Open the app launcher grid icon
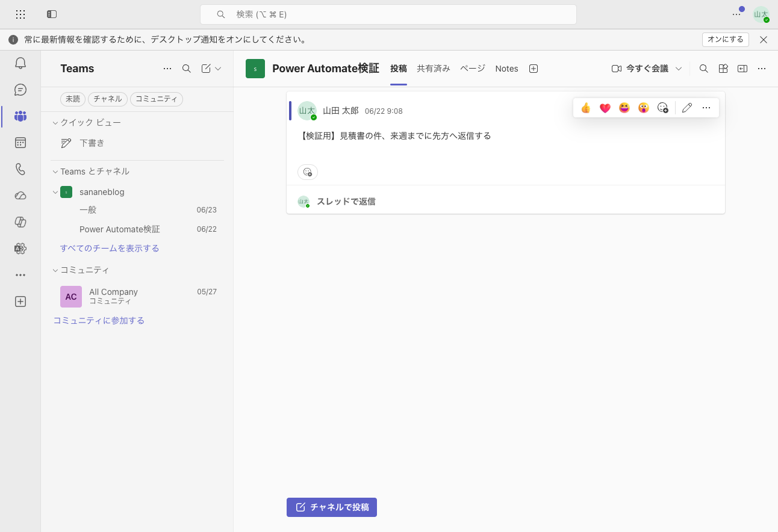 20,14
